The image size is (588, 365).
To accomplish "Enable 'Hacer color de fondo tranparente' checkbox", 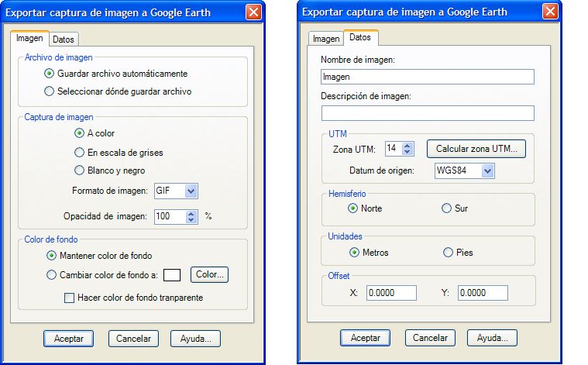I will (69, 298).
